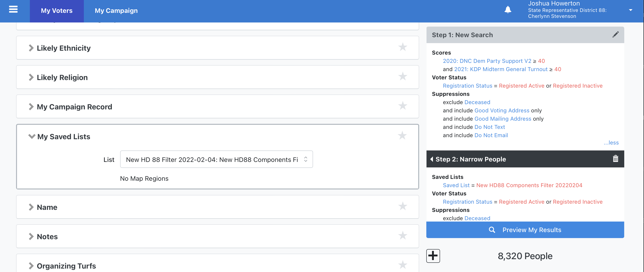Open the hamburger main menu
644x272 pixels.
tap(13, 10)
